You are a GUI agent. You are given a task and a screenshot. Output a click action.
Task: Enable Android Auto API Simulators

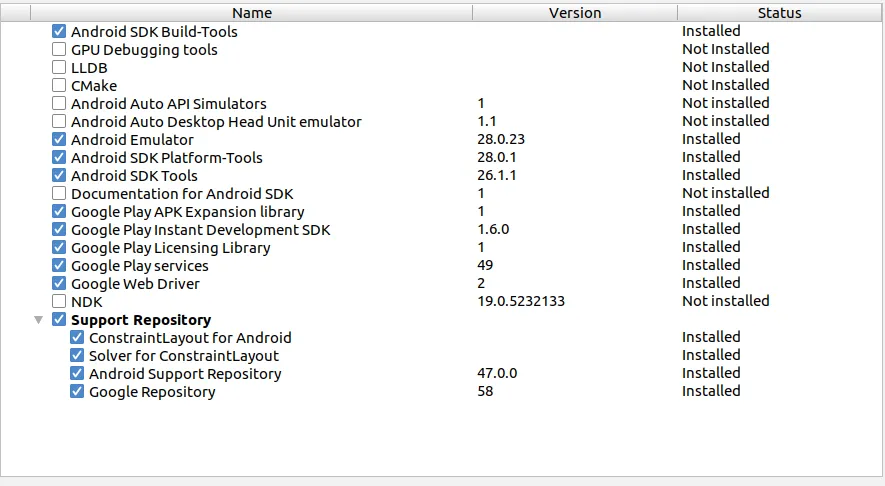point(59,104)
